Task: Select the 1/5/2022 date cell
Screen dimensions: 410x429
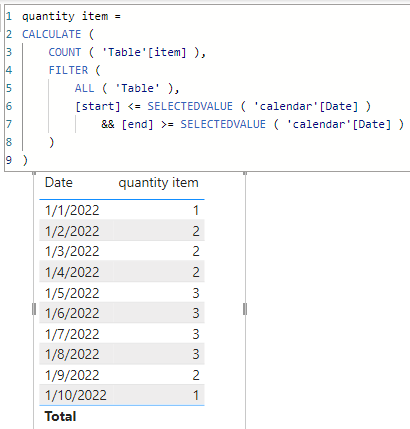Action: (x=72, y=293)
